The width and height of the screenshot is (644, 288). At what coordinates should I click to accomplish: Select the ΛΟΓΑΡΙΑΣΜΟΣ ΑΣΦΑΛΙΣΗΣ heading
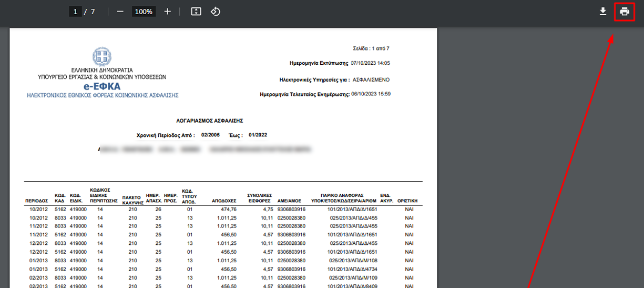[x=209, y=121]
